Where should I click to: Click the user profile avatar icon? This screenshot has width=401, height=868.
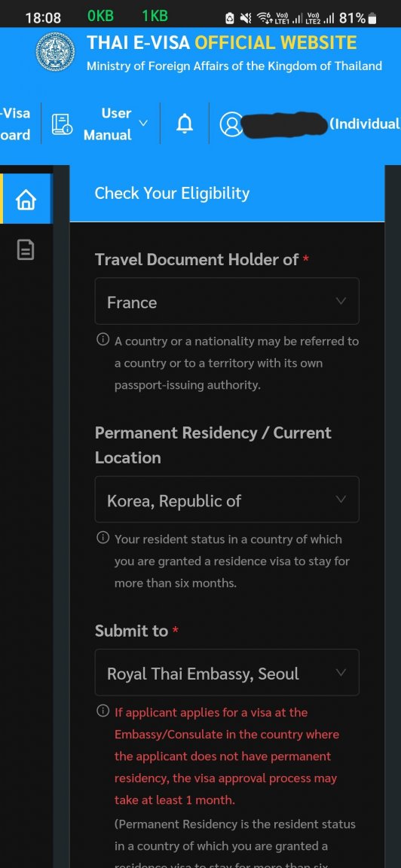coord(231,124)
